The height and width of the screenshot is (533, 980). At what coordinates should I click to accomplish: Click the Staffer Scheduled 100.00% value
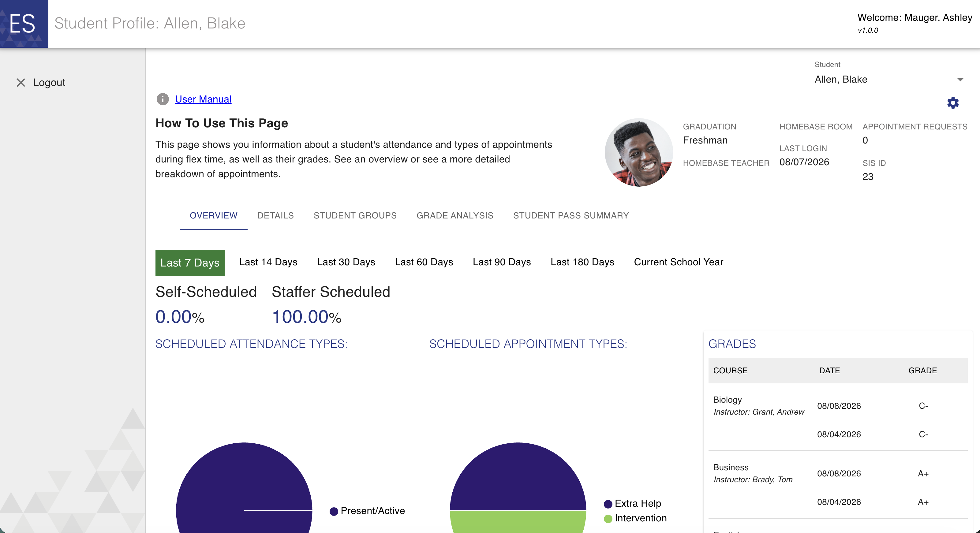[307, 317]
